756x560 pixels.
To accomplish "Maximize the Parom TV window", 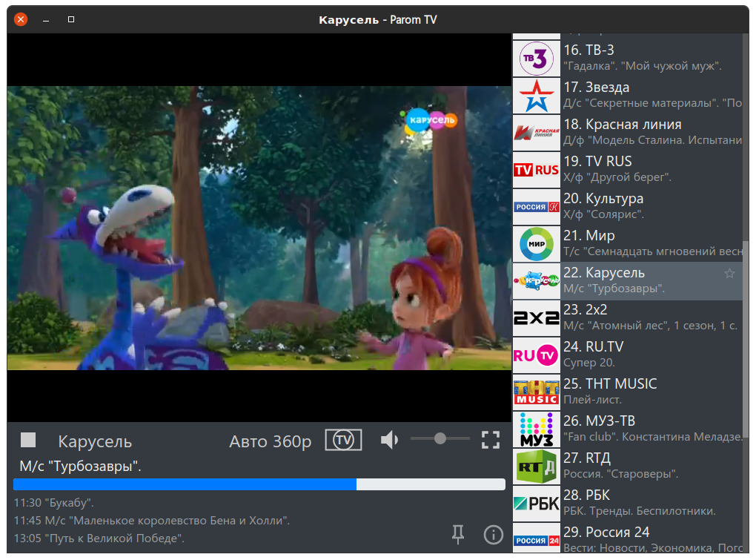I will 71,19.
